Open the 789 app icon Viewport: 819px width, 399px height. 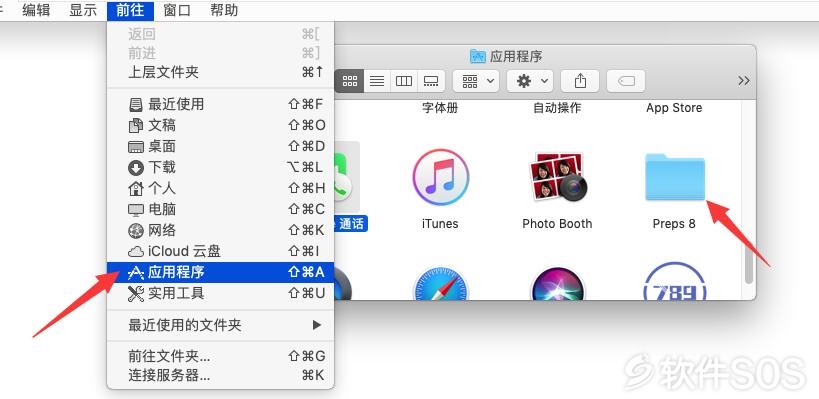pyautogui.click(x=675, y=281)
